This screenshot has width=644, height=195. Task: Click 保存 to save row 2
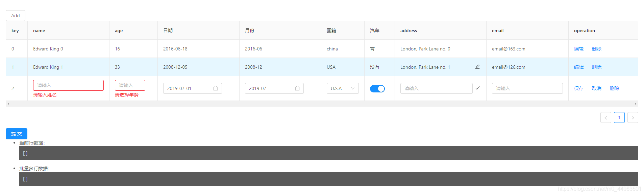tap(579, 88)
